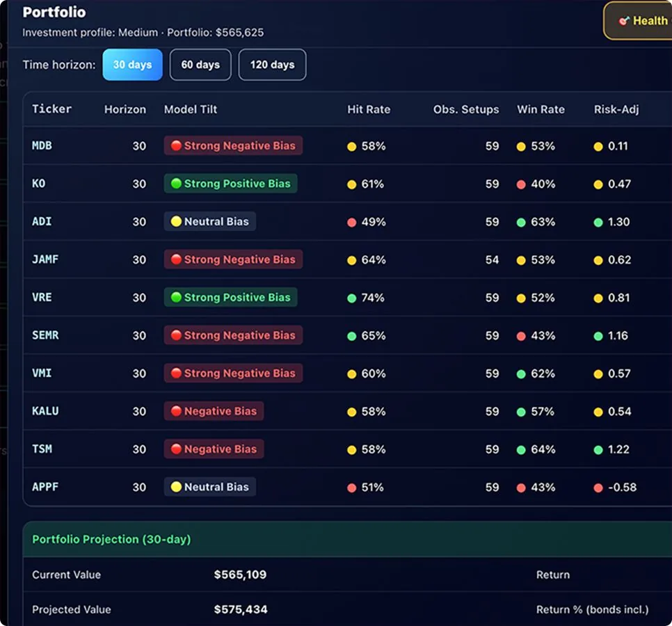This screenshot has height=626, width=672.
Task: Click TSM's Negative Bias badge
Action: click(x=214, y=449)
